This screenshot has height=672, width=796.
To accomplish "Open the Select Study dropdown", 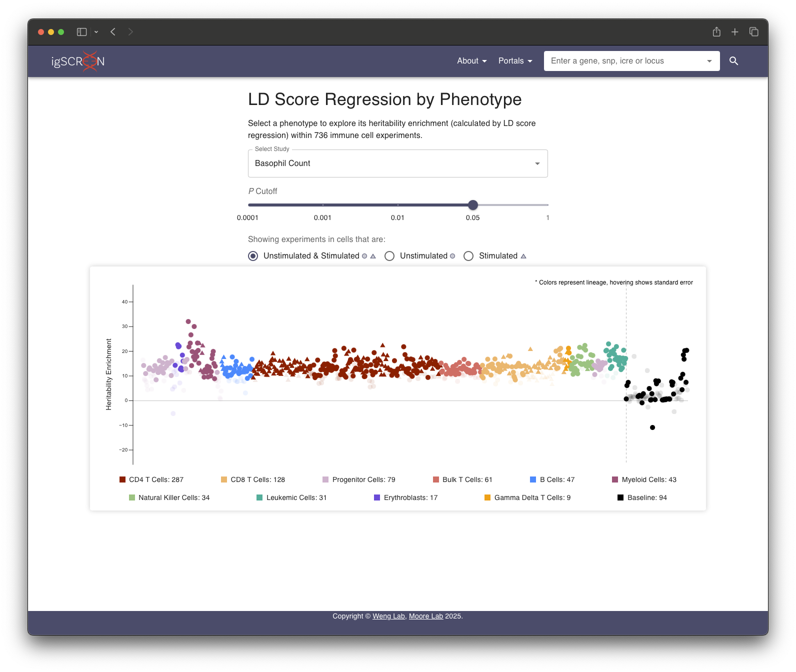I will tap(397, 163).
